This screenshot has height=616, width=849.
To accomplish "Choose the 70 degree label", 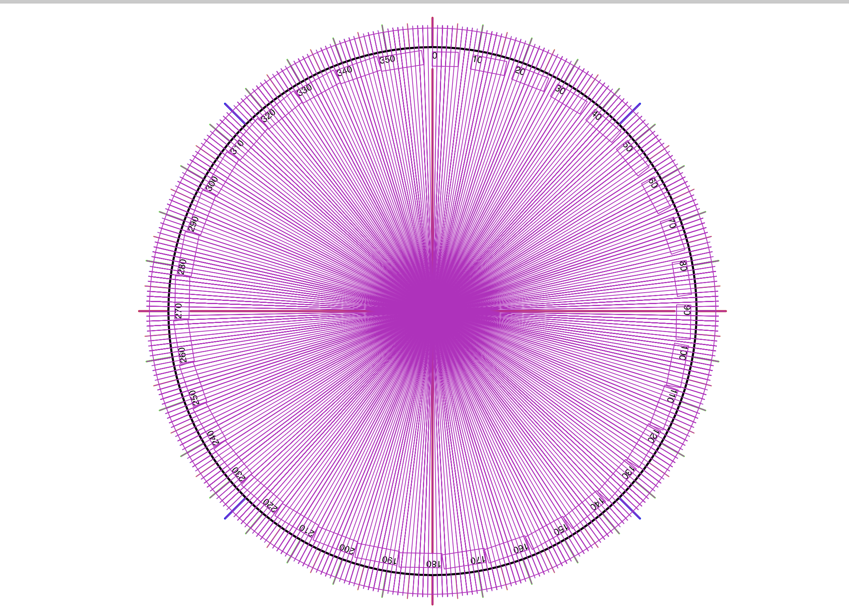I will point(672,224).
